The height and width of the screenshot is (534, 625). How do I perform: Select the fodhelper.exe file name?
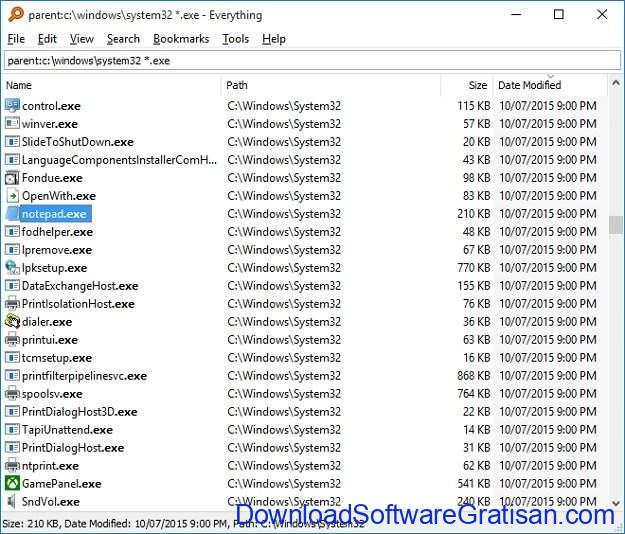[x=57, y=232]
